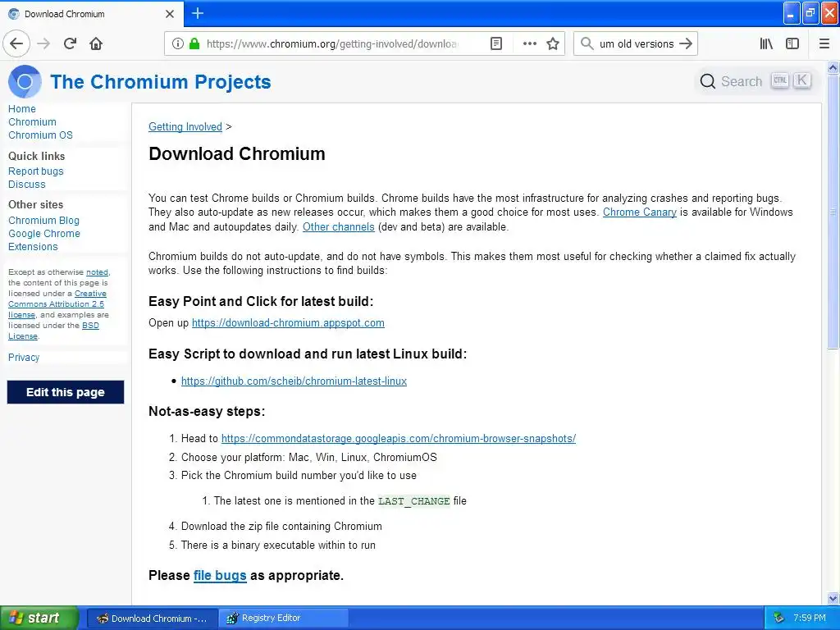Screen dimensions: 840x630
Task: Click the magnifier icon in search box
Action: click(587, 43)
